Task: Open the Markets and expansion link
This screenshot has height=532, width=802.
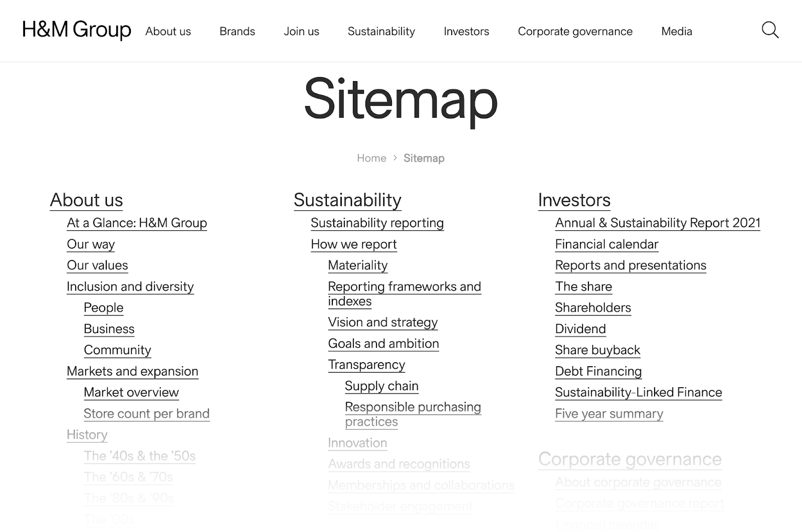Action: point(132,371)
